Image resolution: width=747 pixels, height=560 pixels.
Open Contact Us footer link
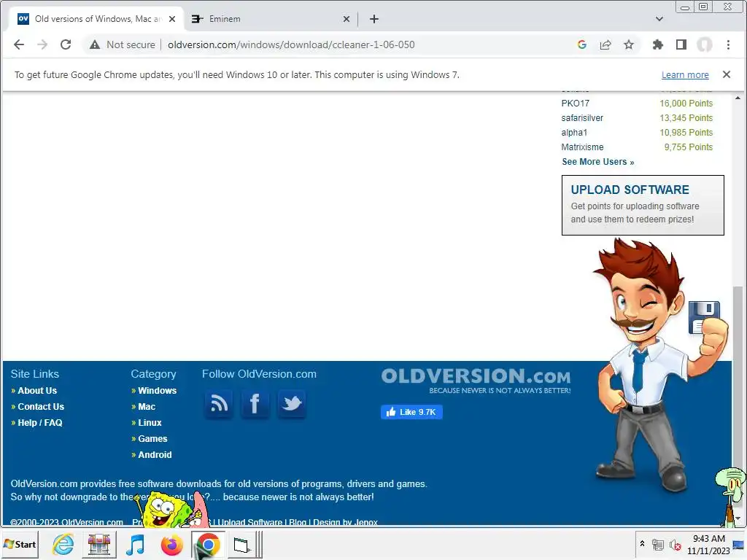tap(41, 407)
